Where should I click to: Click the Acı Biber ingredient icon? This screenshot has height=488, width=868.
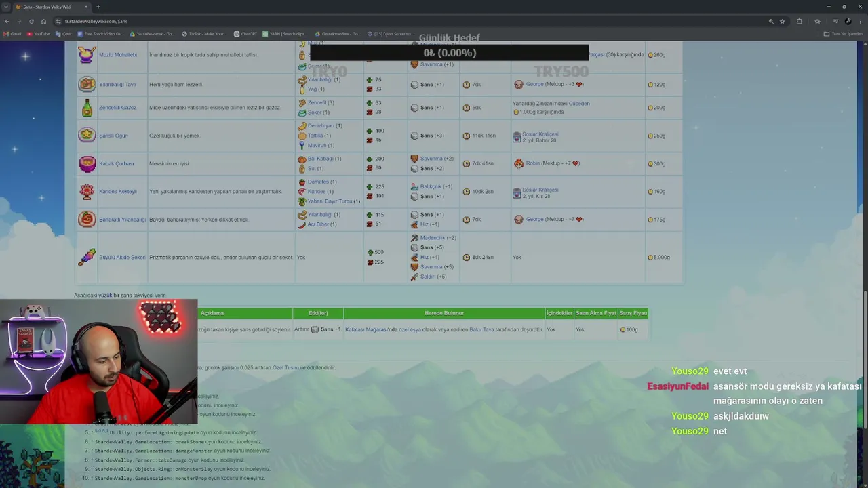click(302, 224)
